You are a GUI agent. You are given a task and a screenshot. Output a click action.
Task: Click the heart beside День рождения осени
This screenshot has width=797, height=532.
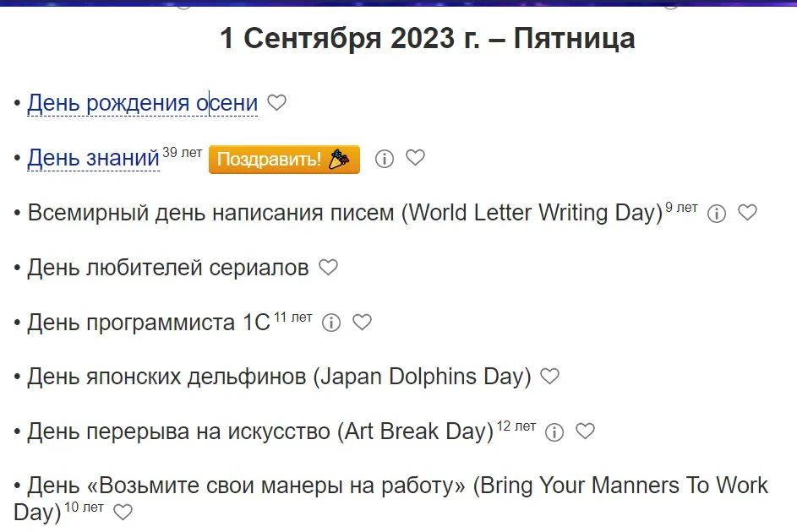tap(277, 103)
